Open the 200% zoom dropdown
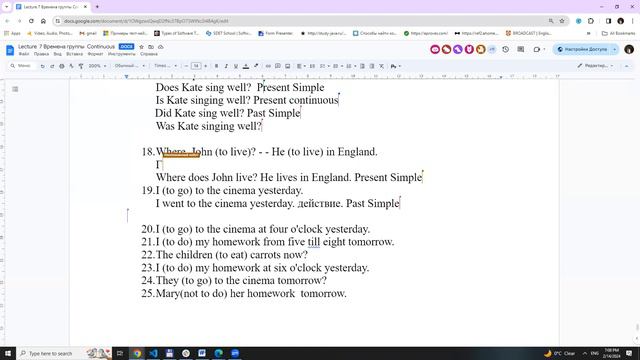Viewport: 640px width, 360px height. coord(98,66)
